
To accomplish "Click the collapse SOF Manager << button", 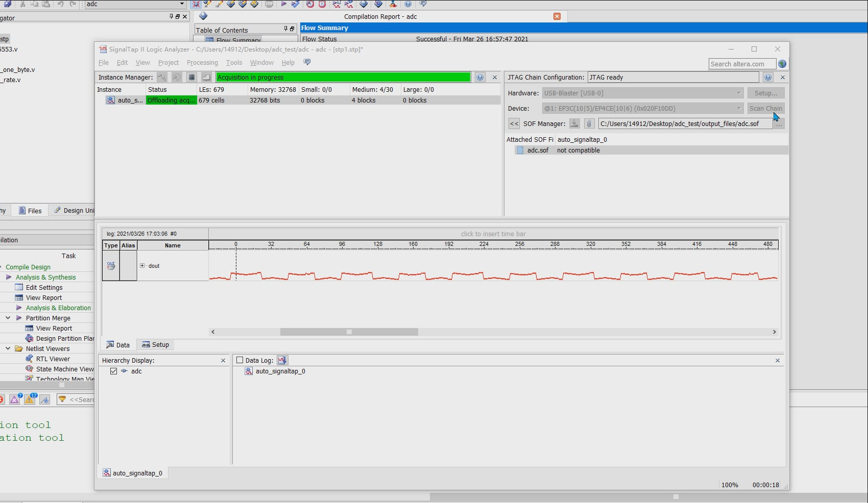I will [x=514, y=124].
